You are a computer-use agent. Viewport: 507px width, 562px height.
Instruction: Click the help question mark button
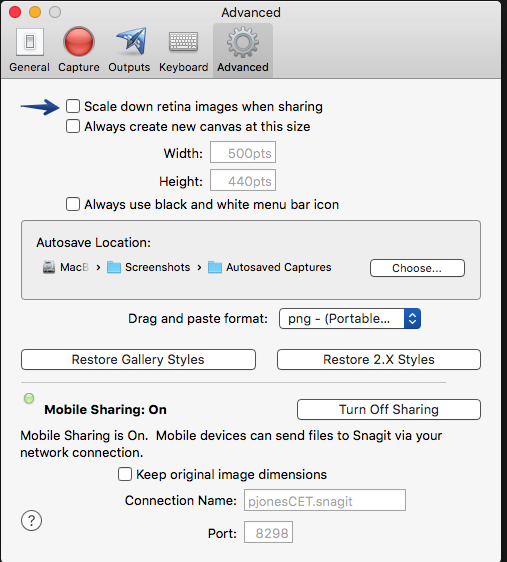(x=32, y=520)
